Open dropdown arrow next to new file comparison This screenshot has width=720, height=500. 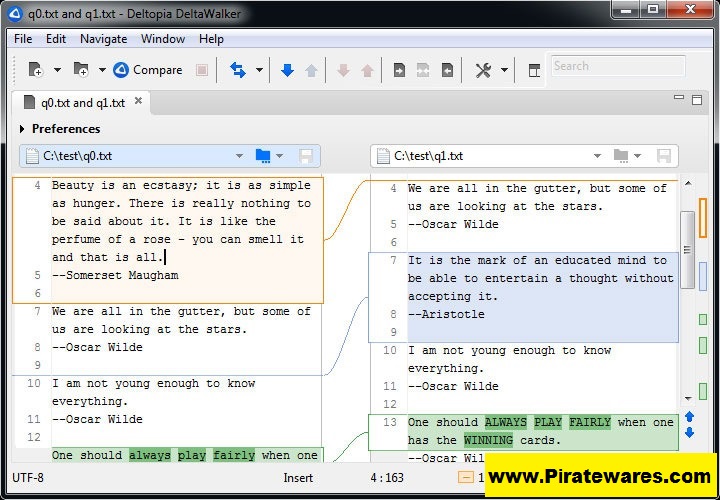(57, 70)
